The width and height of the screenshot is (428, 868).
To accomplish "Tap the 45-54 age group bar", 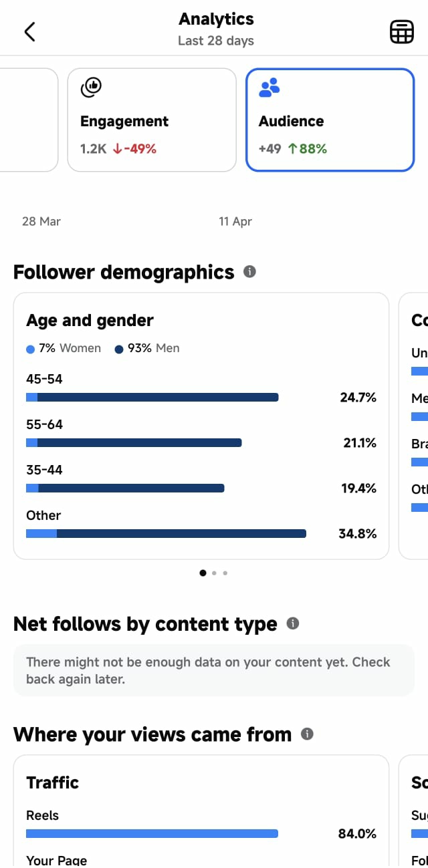I will point(152,398).
